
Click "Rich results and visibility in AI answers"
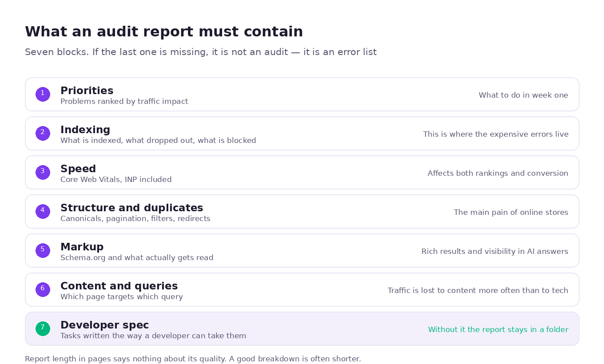pos(495,252)
